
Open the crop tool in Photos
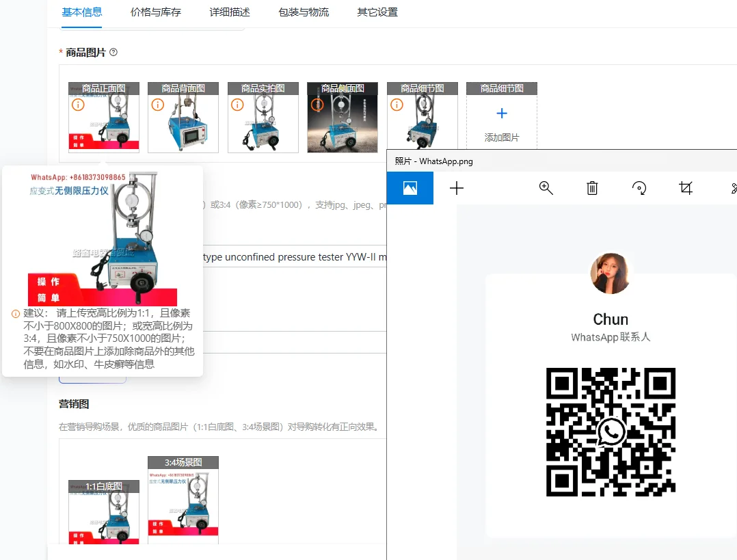coord(685,188)
